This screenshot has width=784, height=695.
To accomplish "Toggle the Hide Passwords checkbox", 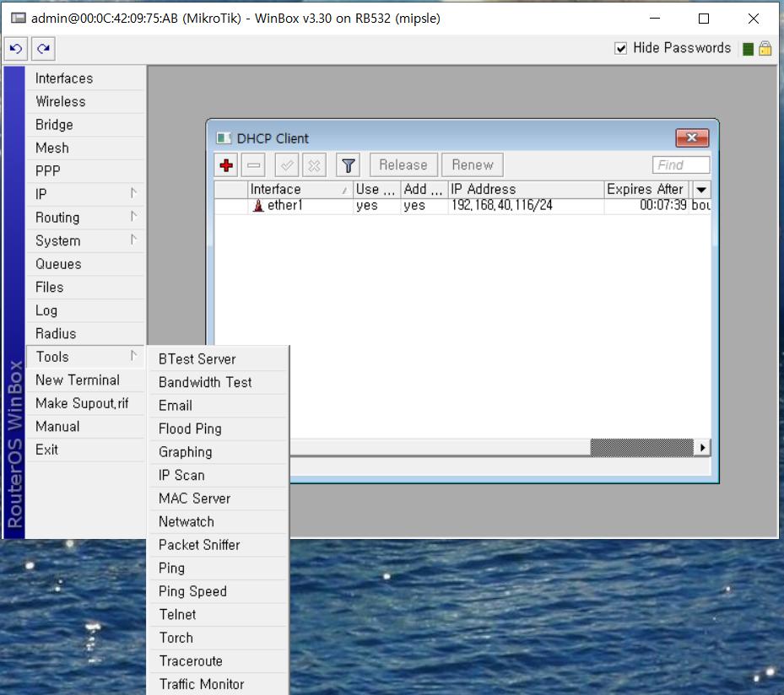I will click(620, 48).
